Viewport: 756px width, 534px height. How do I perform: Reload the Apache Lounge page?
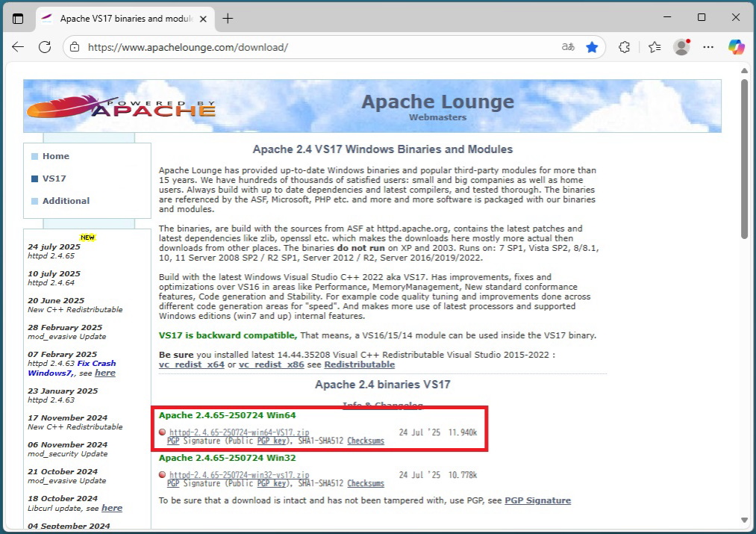click(x=45, y=47)
